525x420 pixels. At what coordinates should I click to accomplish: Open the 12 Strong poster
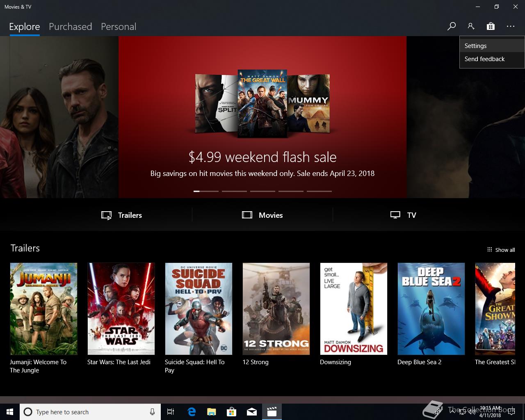(x=276, y=309)
